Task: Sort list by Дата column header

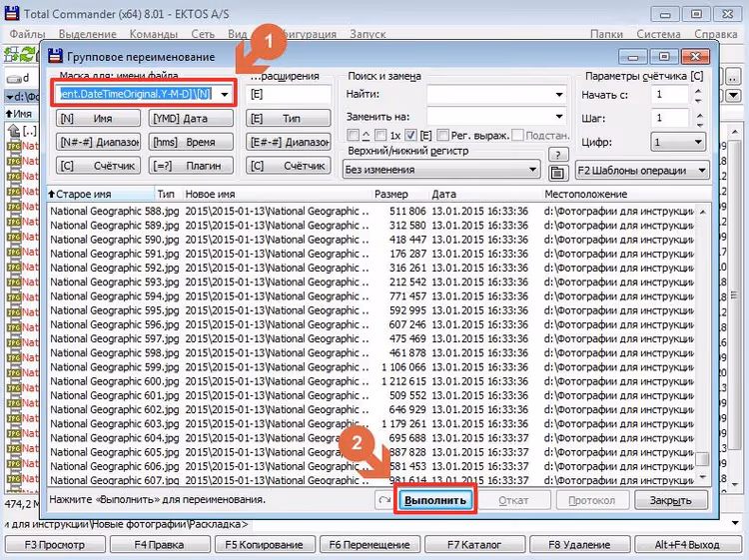Action: (485, 194)
